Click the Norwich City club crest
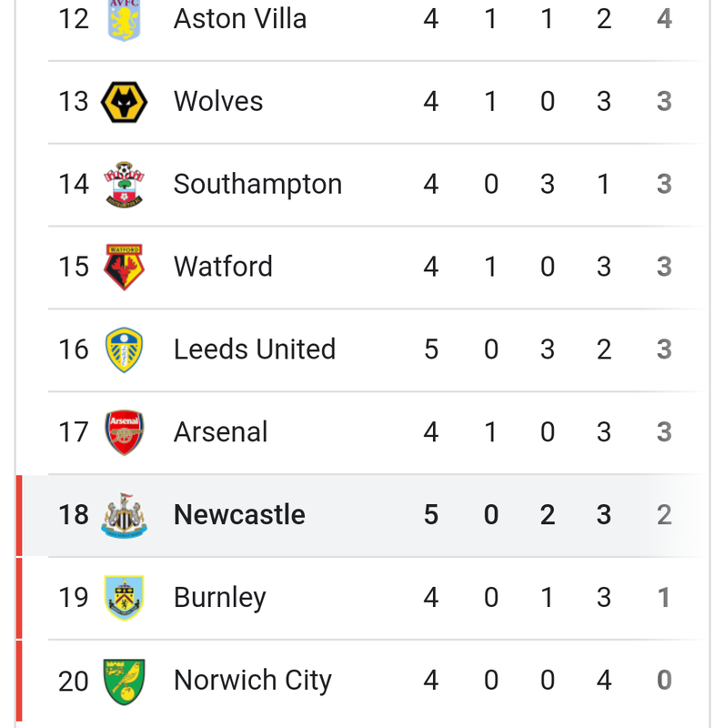The width and height of the screenshot is (725, 728). [x=124, y=681]
